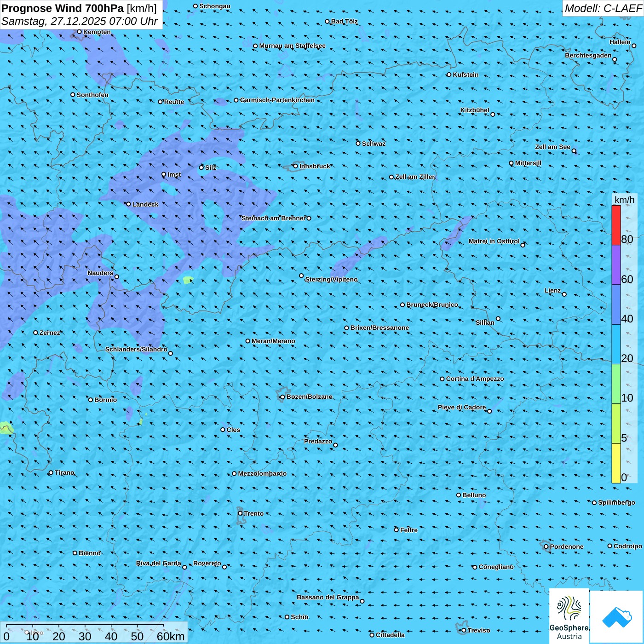Click the 'Riva del Garda' label
644x644 pixels.
coord(159,563)
